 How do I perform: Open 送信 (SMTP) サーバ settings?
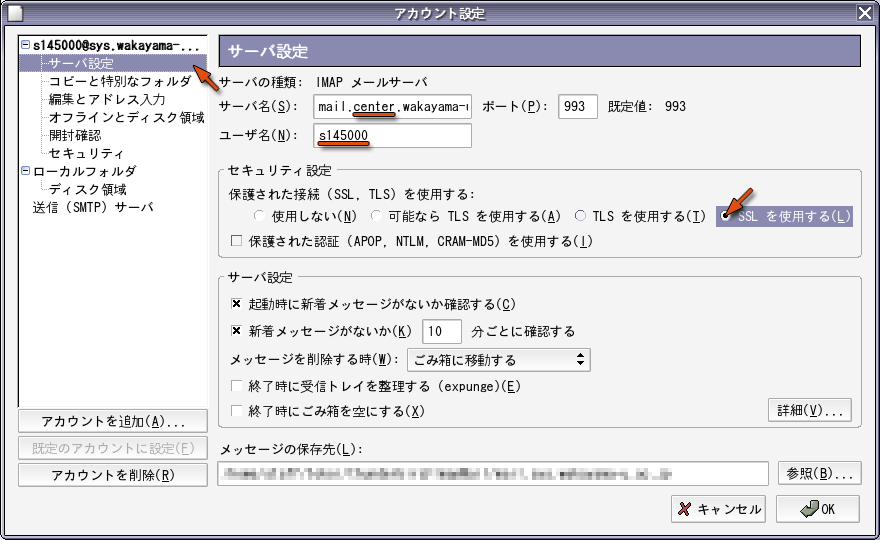[93, 207]
